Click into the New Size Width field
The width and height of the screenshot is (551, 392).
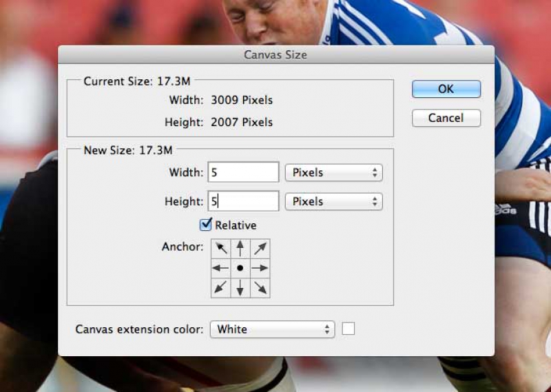(x=244, y=172)
